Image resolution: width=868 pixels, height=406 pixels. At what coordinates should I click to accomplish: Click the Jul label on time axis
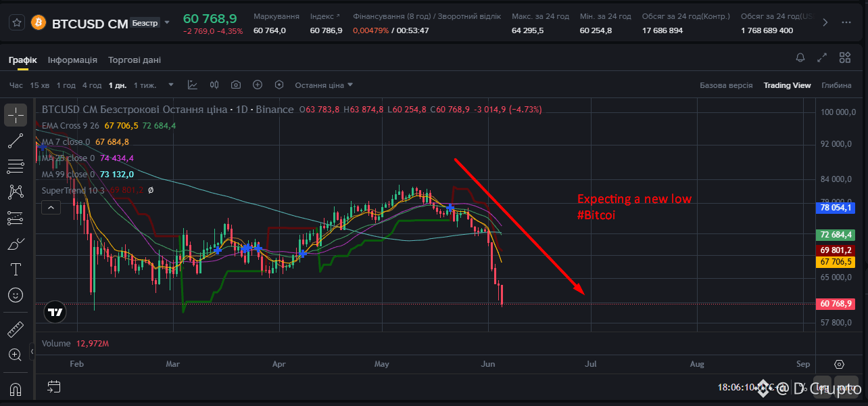(591, 364)
